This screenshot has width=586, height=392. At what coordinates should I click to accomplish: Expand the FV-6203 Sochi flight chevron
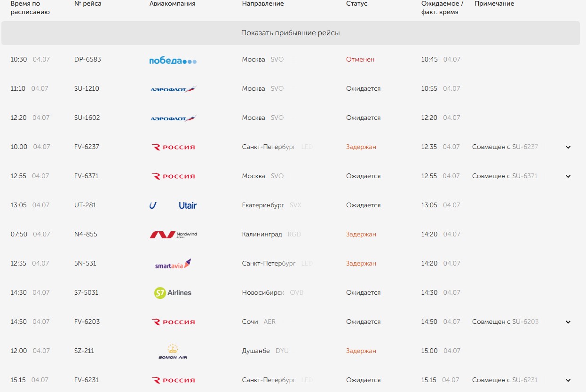(568, 322)
